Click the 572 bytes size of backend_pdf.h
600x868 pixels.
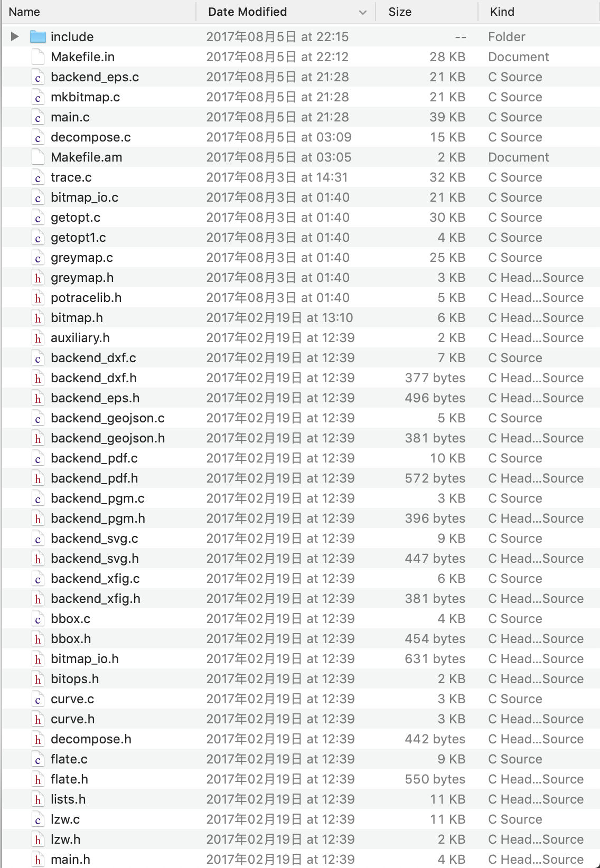click(435, 478)
